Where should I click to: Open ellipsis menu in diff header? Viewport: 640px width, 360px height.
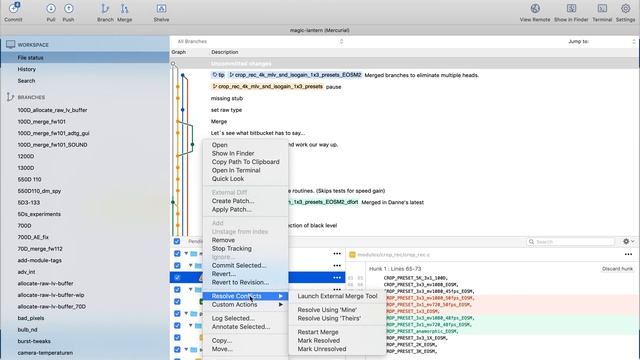coord(628,254)
